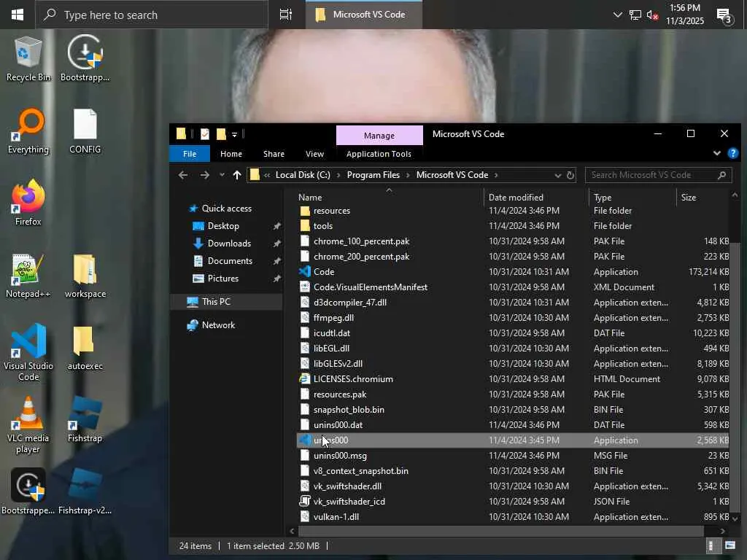Expand the ribbon with the chevron

(716, 153)
